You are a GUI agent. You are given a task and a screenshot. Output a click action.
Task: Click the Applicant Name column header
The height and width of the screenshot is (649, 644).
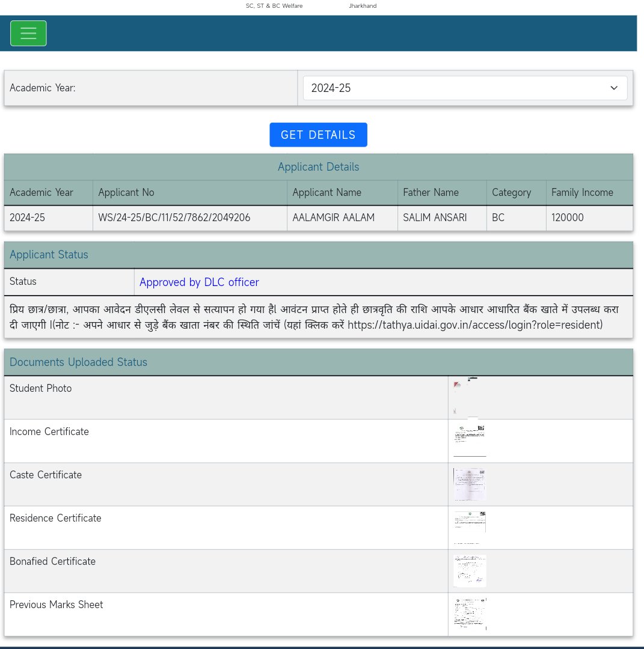pyautogui.click(x=327, y=192)
